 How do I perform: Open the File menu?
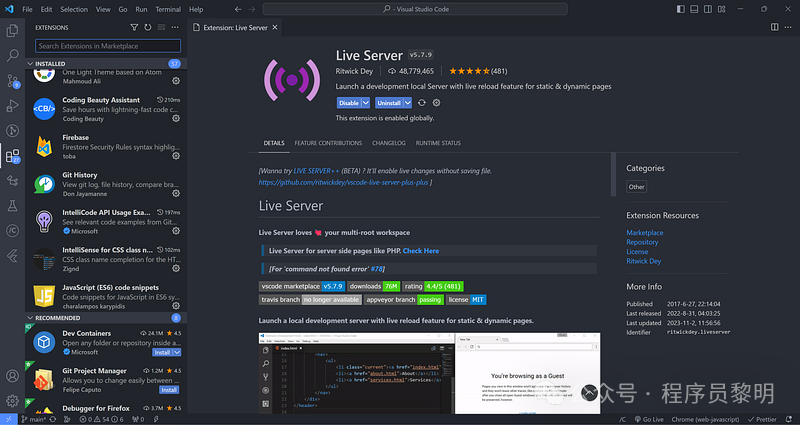pyautogui.click(x=28, y=9)
